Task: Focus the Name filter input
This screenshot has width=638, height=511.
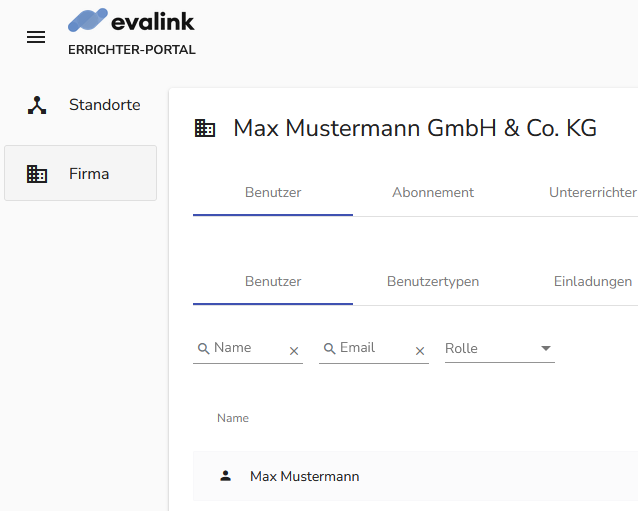Action: [248, 348]
